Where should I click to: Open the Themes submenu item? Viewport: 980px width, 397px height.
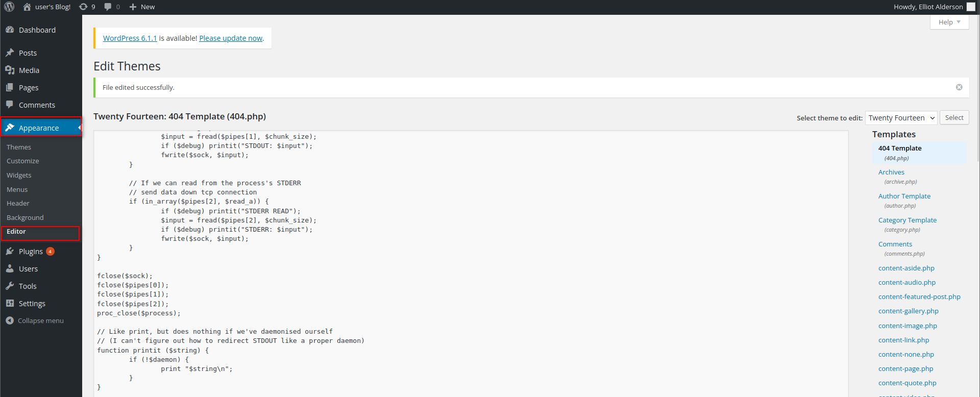[x=19, y=147]
